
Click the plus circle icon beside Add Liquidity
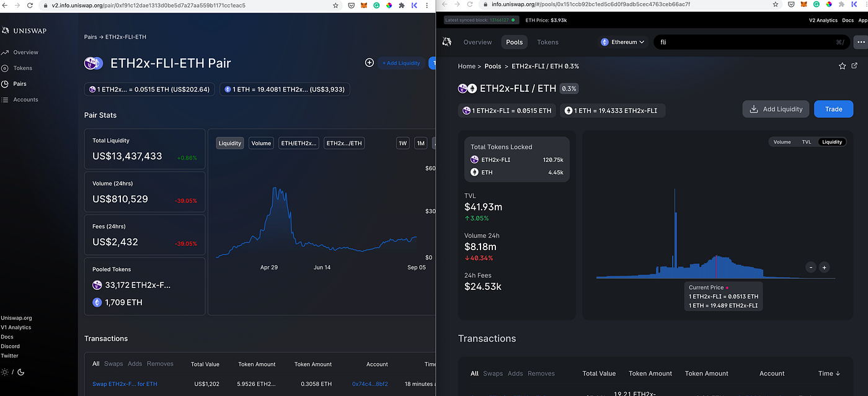pos(369,63)
